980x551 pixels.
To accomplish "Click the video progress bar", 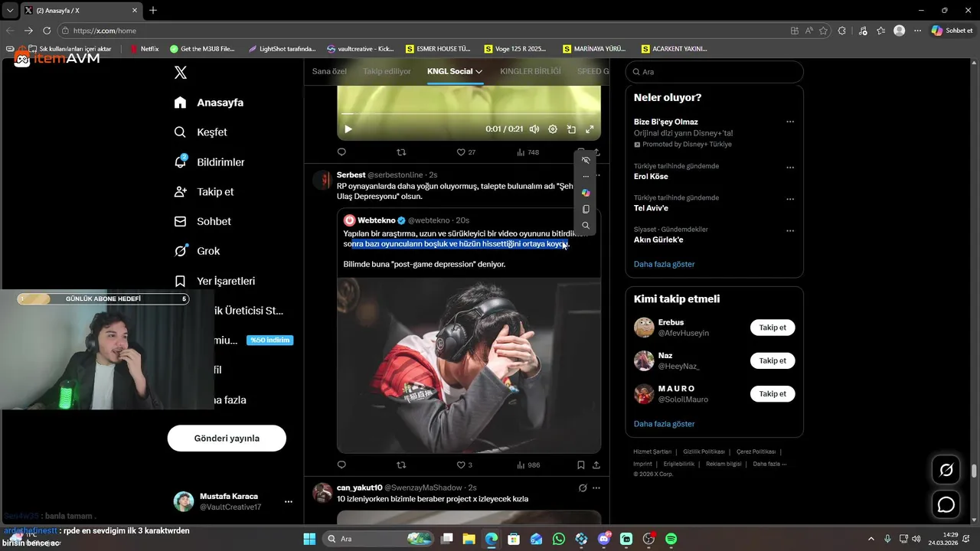I will point(469,115).
